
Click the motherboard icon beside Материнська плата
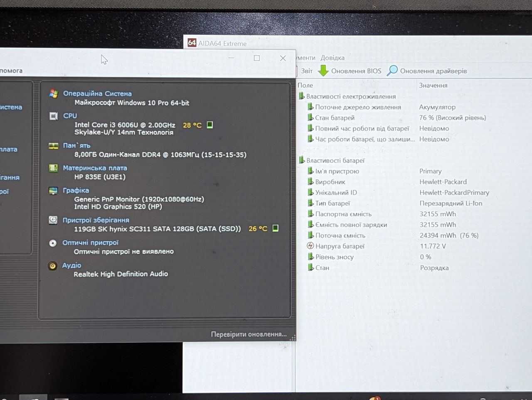click(x=54, y=168)
